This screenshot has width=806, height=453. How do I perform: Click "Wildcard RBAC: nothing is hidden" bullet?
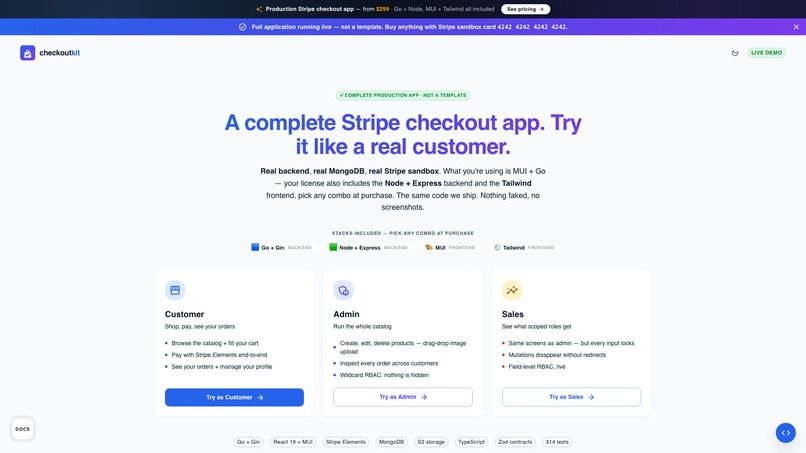point(384,375)
